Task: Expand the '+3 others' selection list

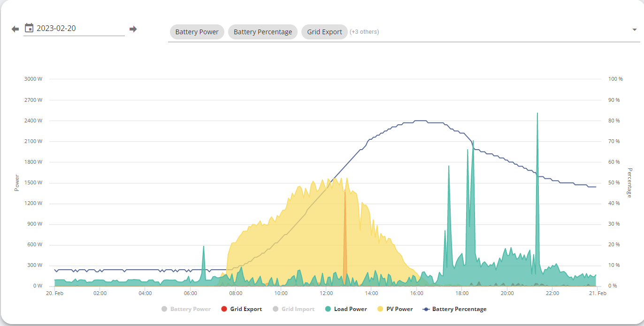Action: 364,32
